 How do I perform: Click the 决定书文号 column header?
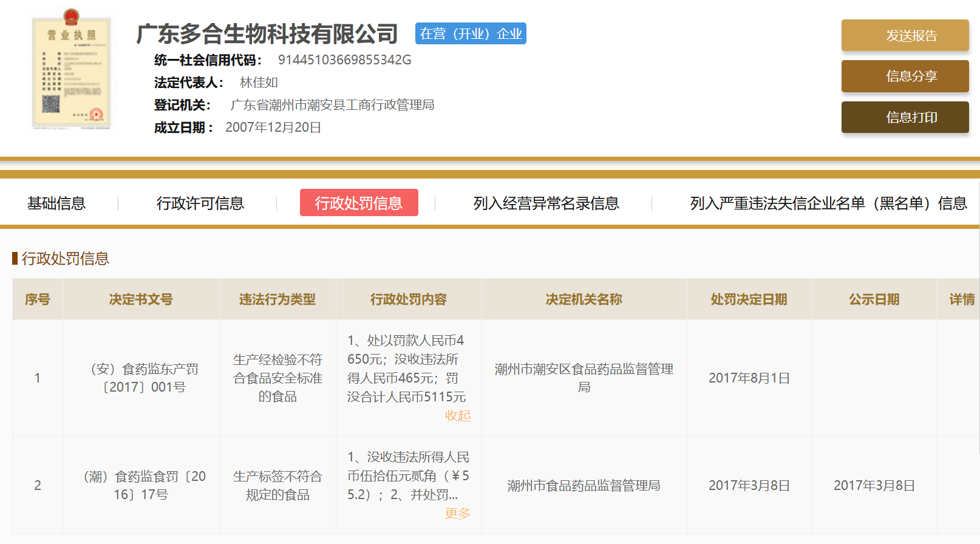tap(141, 299)
